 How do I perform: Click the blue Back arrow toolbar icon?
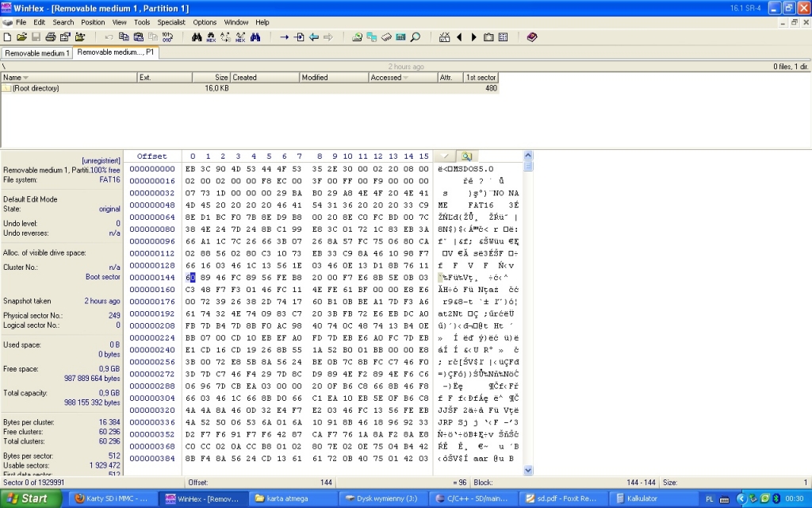(313, 37)
